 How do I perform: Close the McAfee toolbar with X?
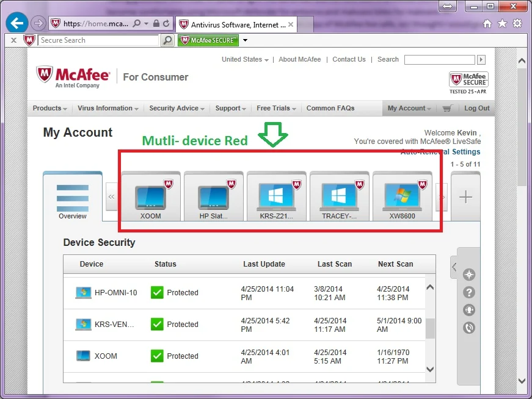[x=13, y=40]
